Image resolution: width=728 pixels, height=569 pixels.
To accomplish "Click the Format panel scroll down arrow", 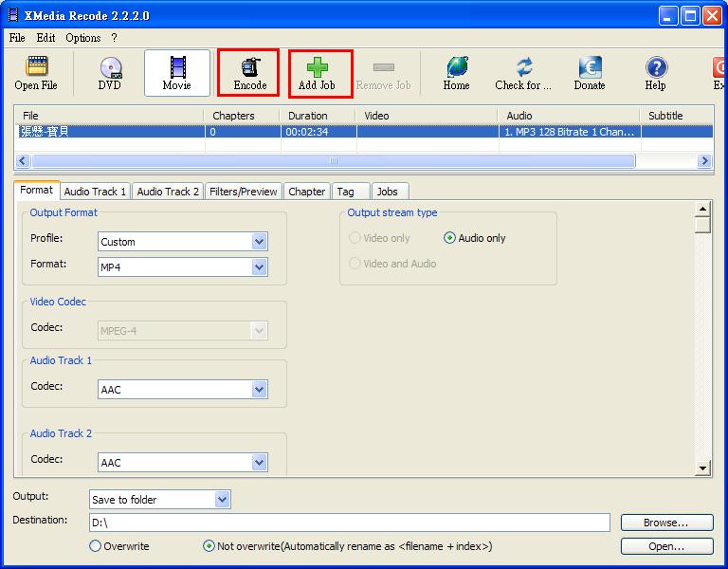I will [x=703, y=468].
